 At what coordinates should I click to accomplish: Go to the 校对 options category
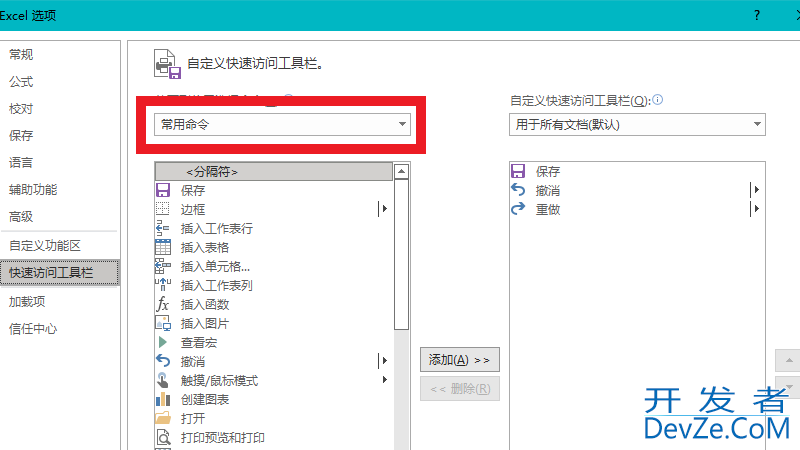tap(21, 108)
